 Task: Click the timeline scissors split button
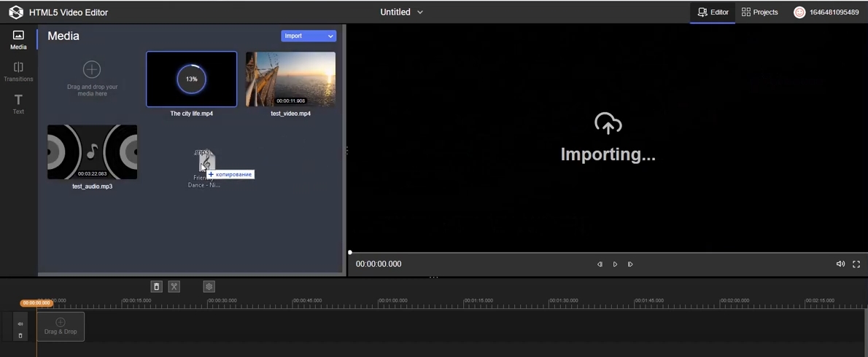(x=174, y=286)
